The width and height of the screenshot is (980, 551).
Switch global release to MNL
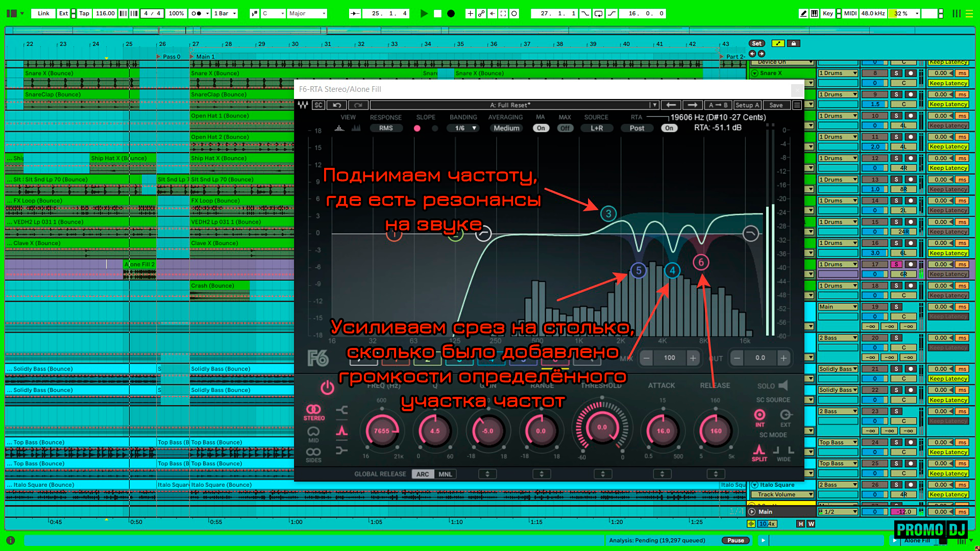445,474
